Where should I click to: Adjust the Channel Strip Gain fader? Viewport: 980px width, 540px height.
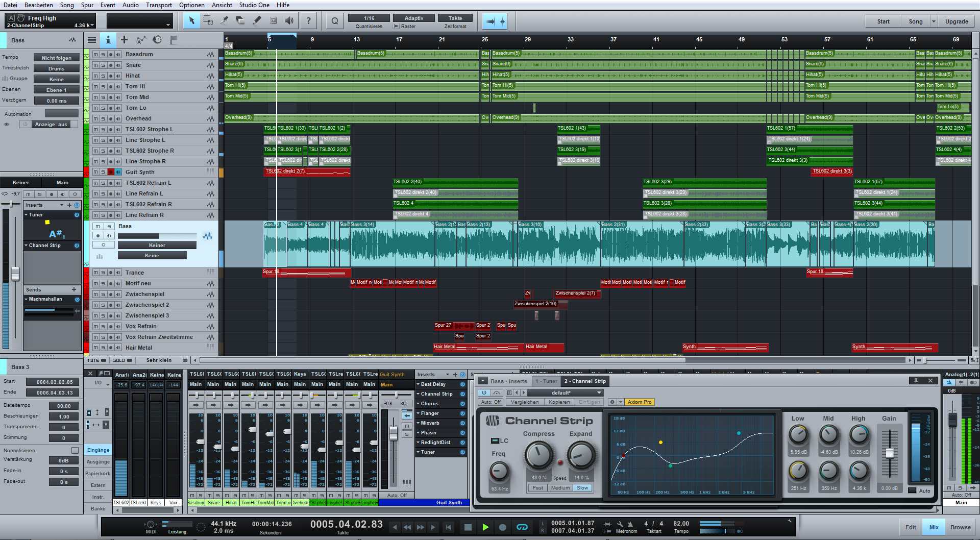pos(890,453)
